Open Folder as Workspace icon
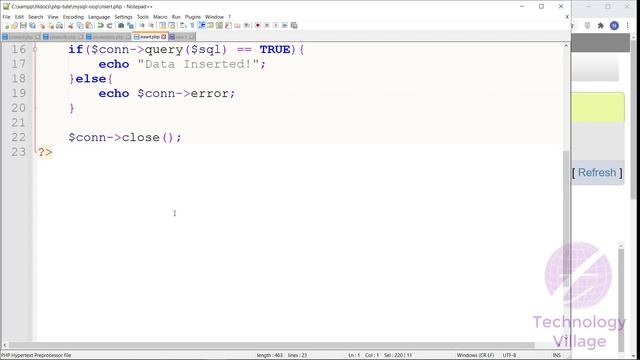This screenshot has height=360, width=640. pyautogui.click(x=237, y=25)
